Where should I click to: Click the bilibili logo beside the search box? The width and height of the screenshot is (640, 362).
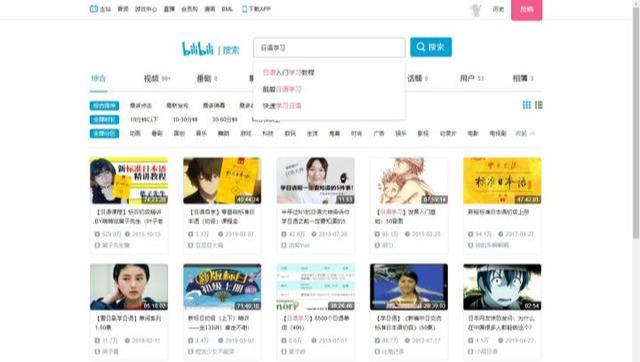click(198, 49)
